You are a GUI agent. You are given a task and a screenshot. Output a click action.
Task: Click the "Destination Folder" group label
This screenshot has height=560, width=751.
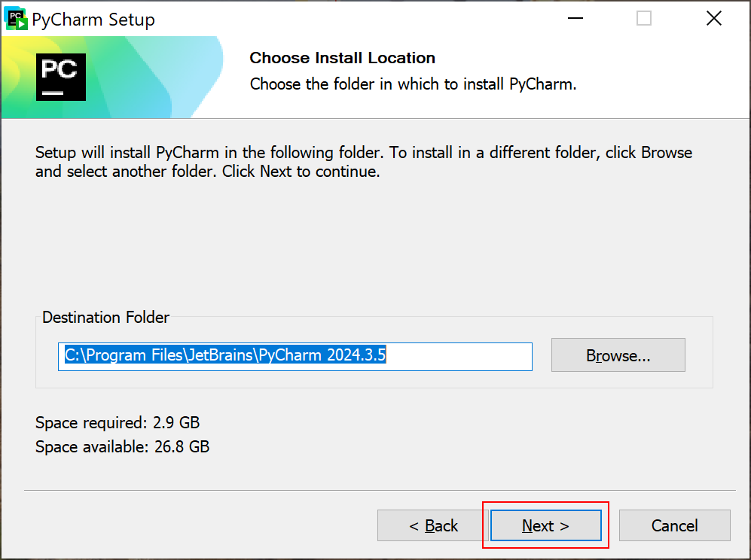(106, 318)
